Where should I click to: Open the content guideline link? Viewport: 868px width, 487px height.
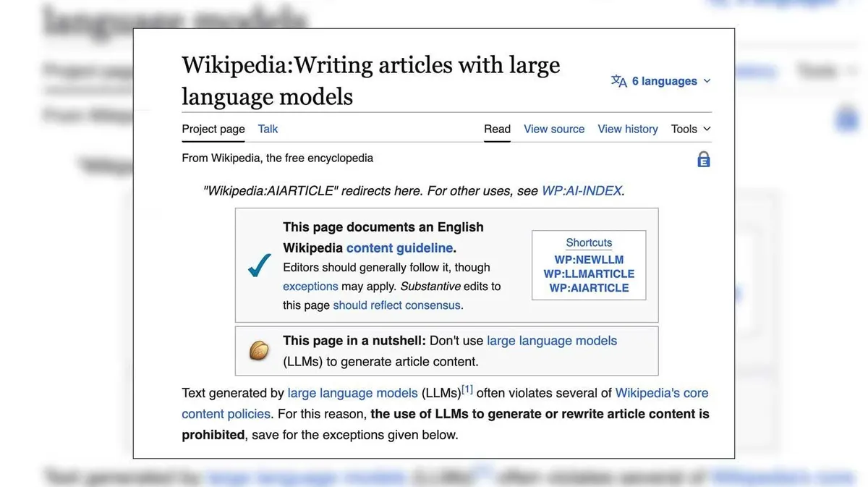pos(399,247)
